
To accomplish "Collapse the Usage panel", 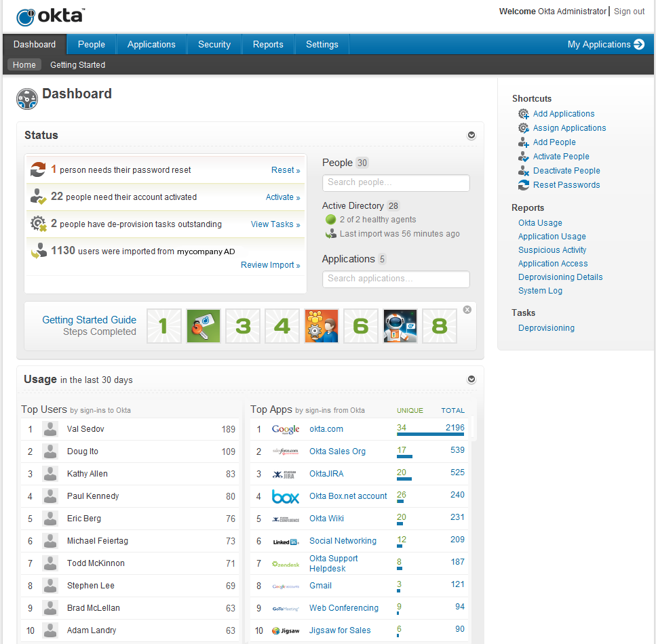I will tap(471, 380).
